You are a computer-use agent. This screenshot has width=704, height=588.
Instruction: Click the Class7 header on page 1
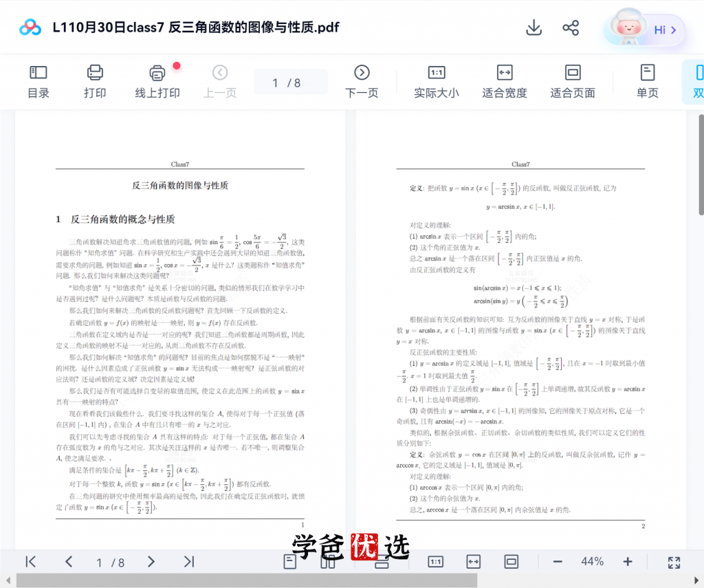pyautogui.click(x=180, y=164)
